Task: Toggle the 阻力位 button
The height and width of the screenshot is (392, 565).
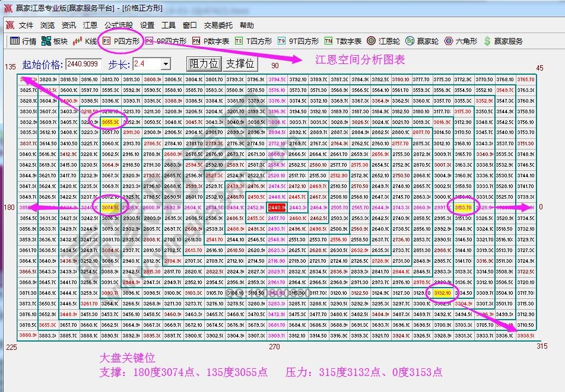Action: [x=204, y=63]
